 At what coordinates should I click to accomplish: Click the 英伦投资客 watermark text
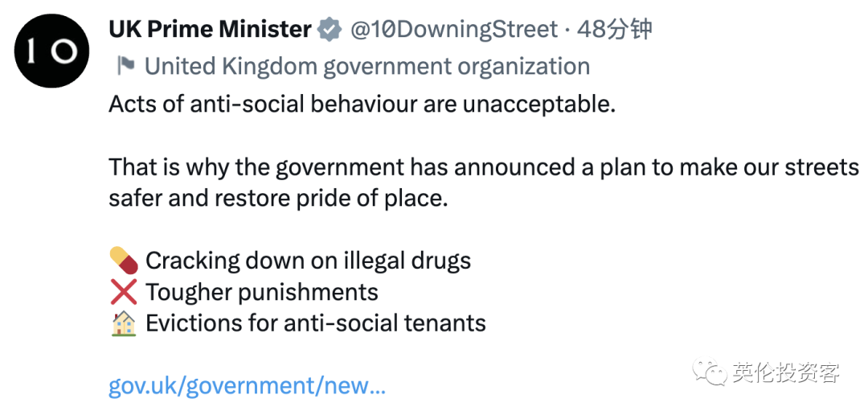click(x=787, y=372)
